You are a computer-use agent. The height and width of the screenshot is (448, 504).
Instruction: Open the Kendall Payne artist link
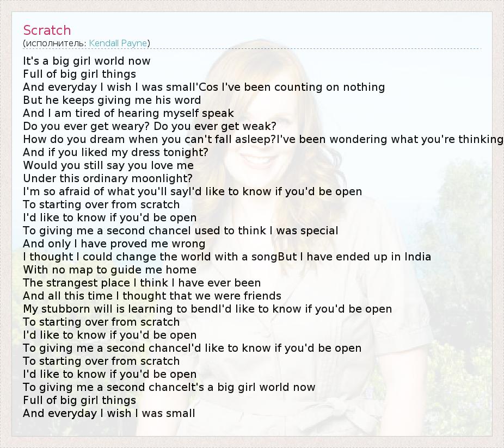click(x=119, y=43)
